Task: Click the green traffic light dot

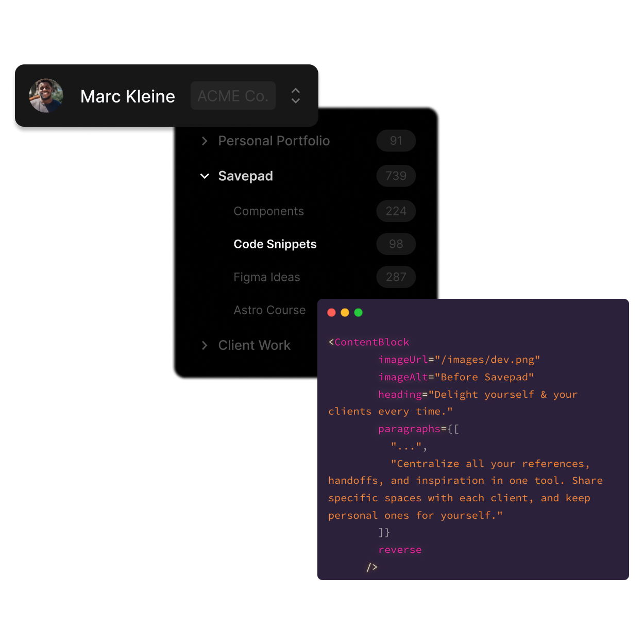Action: (358, 312)
